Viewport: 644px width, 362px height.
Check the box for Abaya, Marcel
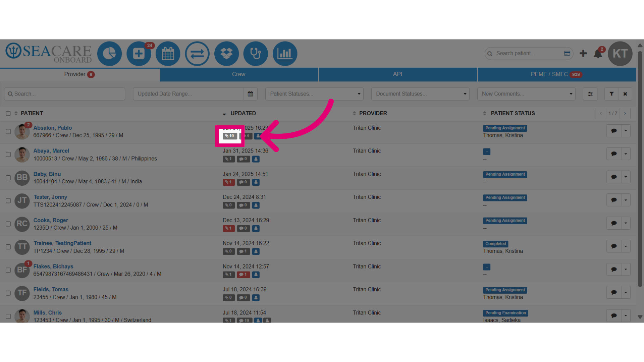point(8,155)
